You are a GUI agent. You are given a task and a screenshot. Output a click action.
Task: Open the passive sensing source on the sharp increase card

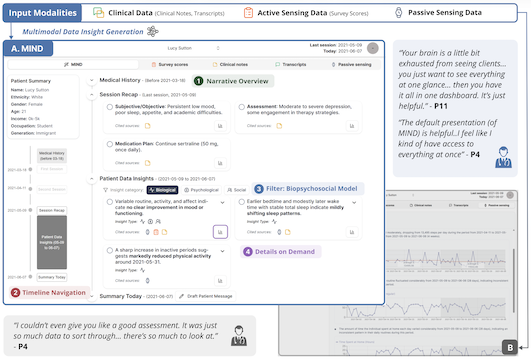[x=147, y=281]
